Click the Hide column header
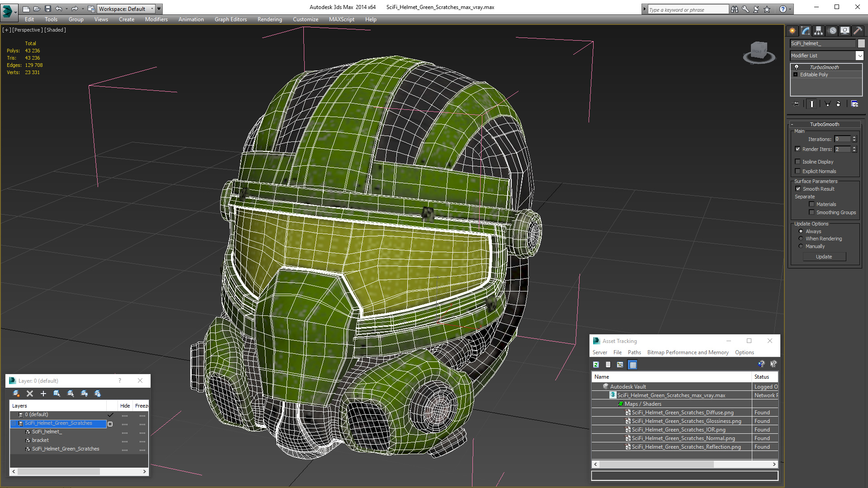Image resolution: width=868 pixels, height=488 pixels. click(x=125, y=406)
